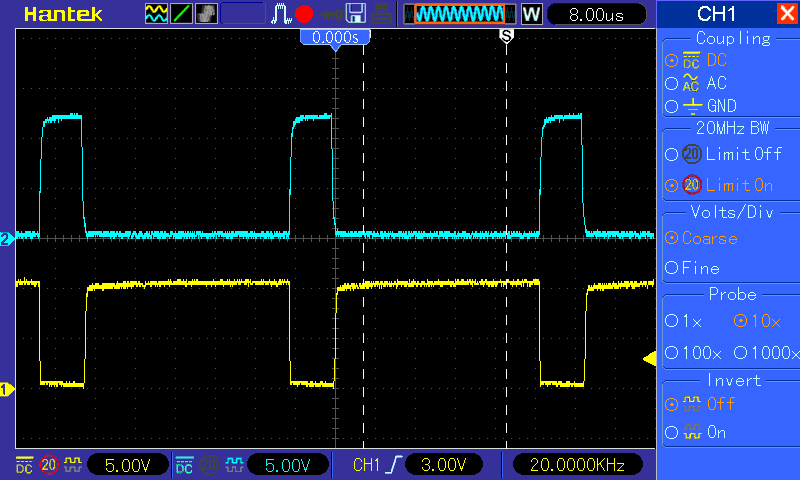Click the cyan-yellow sine waveform display icon

(x=156, y=14)
